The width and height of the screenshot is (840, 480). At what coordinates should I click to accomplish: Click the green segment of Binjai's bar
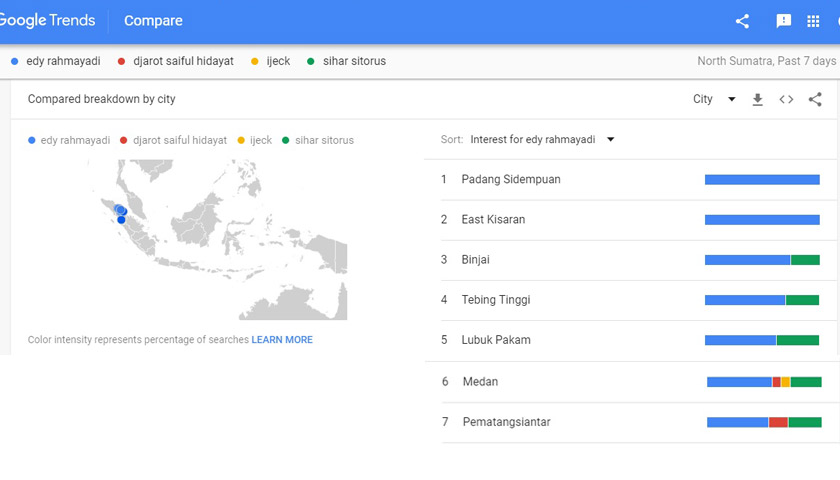pos(805,260)
